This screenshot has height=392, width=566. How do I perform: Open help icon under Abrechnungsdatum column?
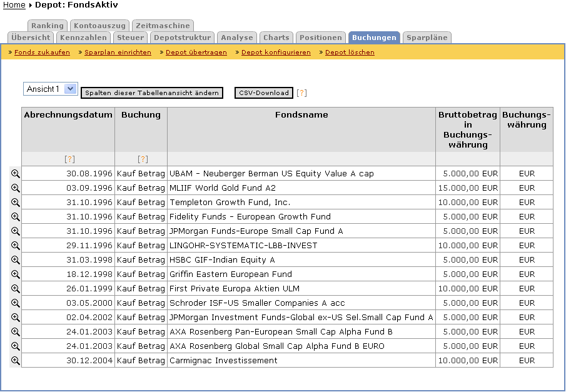pos(69,159)
